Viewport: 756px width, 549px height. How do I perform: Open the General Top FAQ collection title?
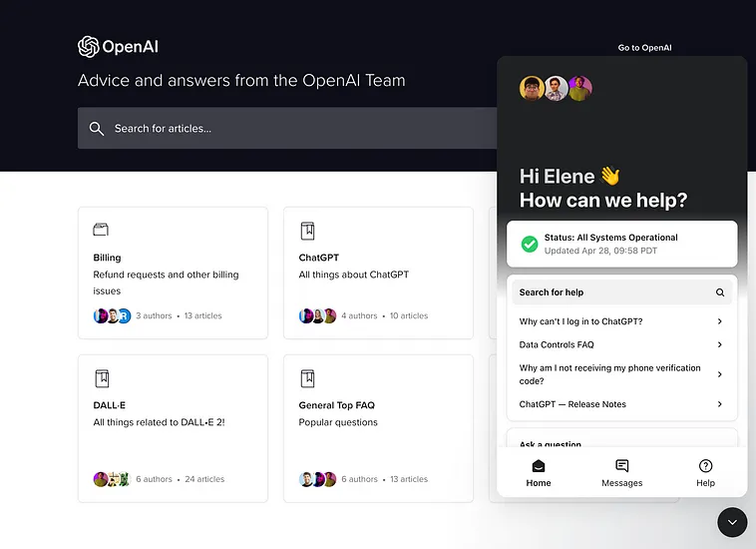pos(336,405)
